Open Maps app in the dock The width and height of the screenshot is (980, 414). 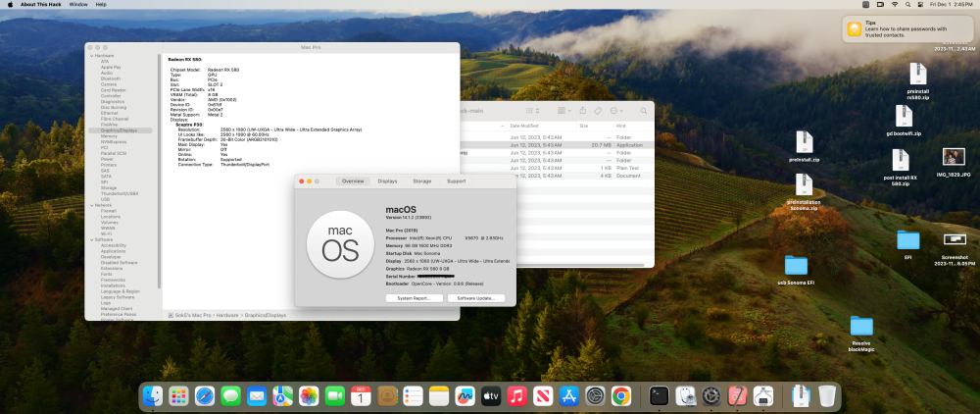(282, 396)
